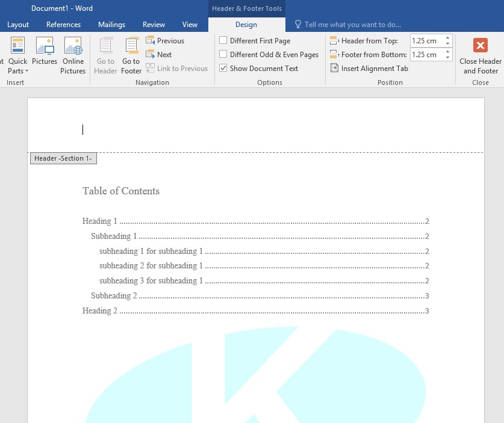
Task: Click subheading 2 for subheading 1 entry
Action: pos(264,265)
